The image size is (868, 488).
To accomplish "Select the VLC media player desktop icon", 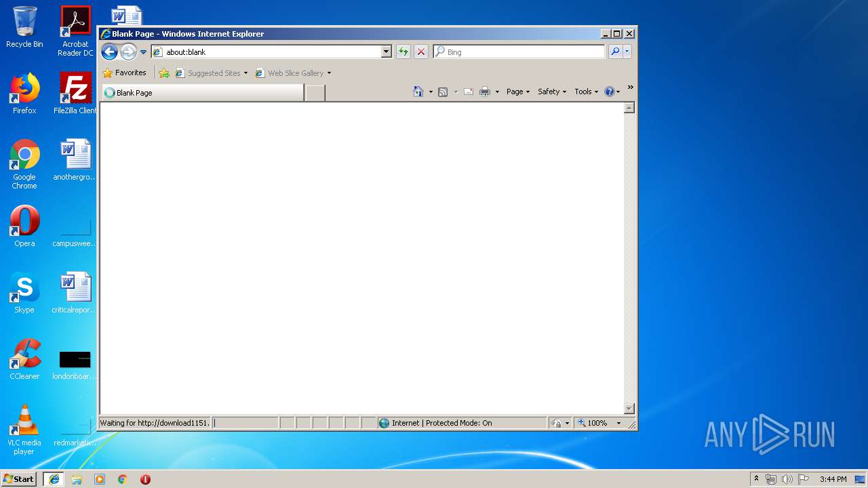I will [x=24, y=430].
